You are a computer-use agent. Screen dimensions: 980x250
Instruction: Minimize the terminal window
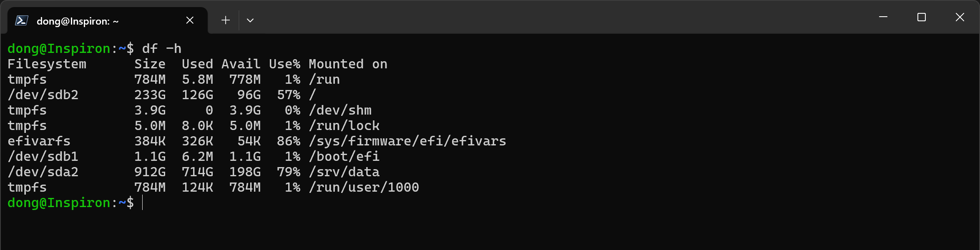point(883,17)
